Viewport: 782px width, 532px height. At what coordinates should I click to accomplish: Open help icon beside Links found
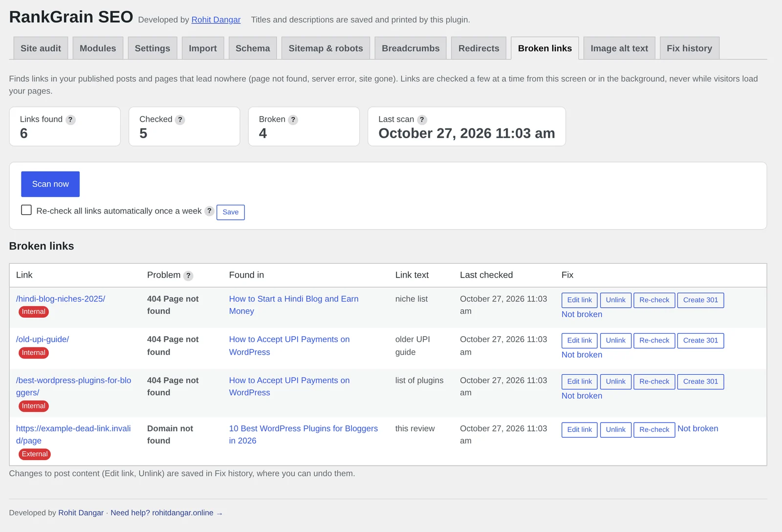tap(70, 120)
